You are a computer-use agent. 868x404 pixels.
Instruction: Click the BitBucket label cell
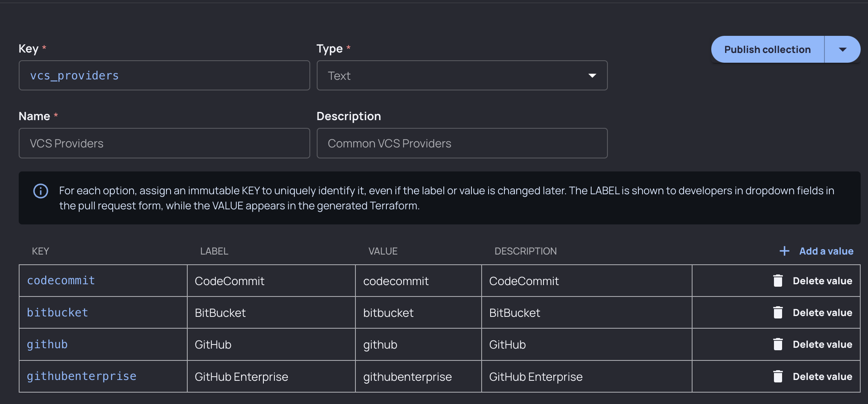pos(271,312)
